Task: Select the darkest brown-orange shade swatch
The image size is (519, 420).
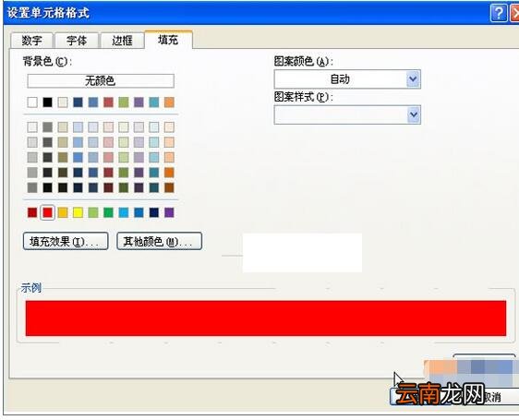Action: (169, 187)
